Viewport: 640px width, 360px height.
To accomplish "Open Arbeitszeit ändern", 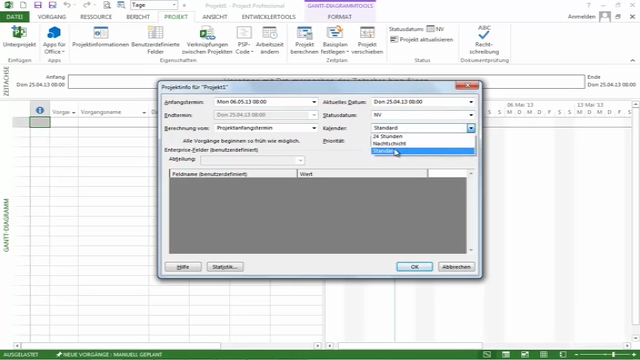I will (x=269, y=40).
